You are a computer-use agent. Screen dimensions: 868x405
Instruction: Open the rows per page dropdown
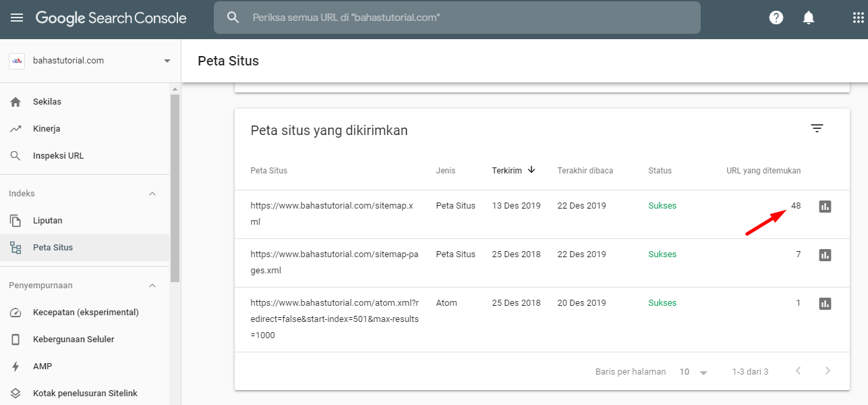click(x=694, y=372)
